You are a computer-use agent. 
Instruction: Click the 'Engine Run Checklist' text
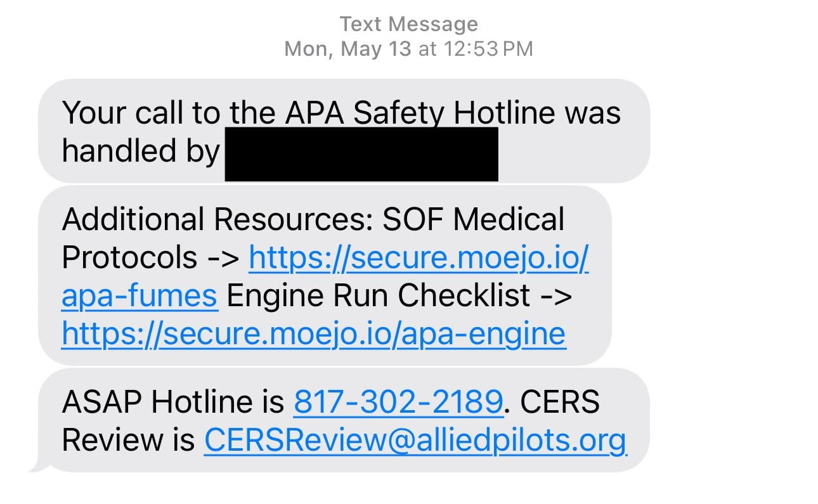pyautogui.click(x=379, y=296)
